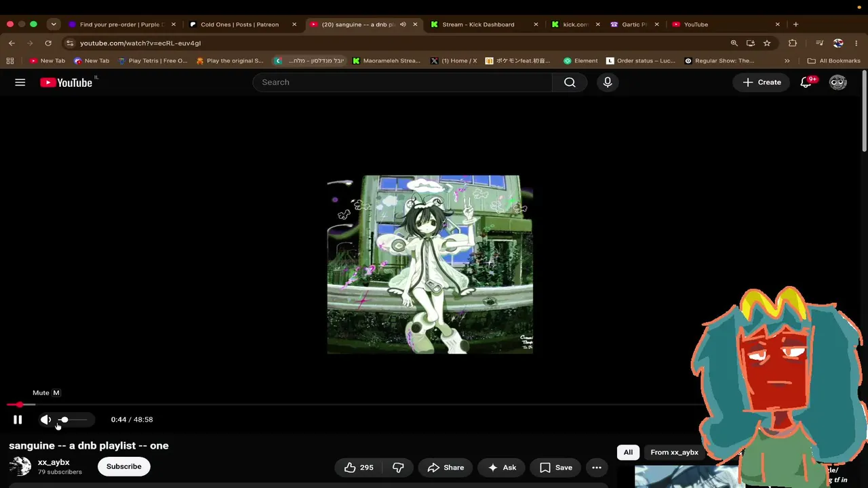Image resolution: width=868 pixels, height=488 pixels.
Task: Open Order status bookmark
Action: [x=641, y=60]
